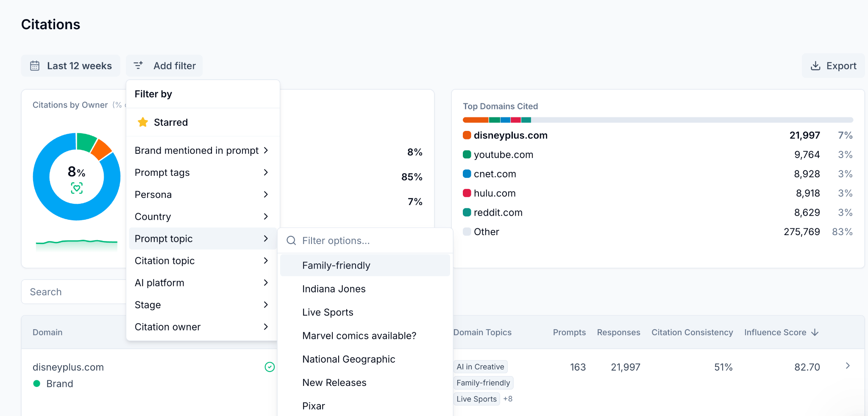Click reddit.com in Top Domains Cited
The image size is (868, 416).
(x=498, y=212)
